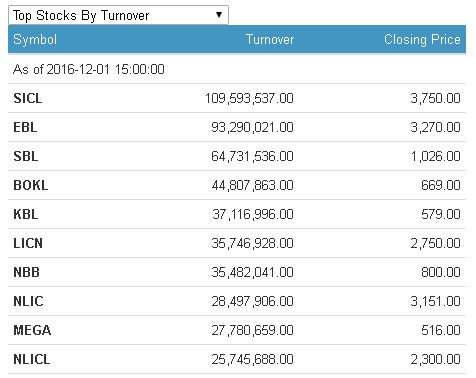Click the As of 2016-12-01 timestamp row
476x378 pixels.
tap(237, 69)
